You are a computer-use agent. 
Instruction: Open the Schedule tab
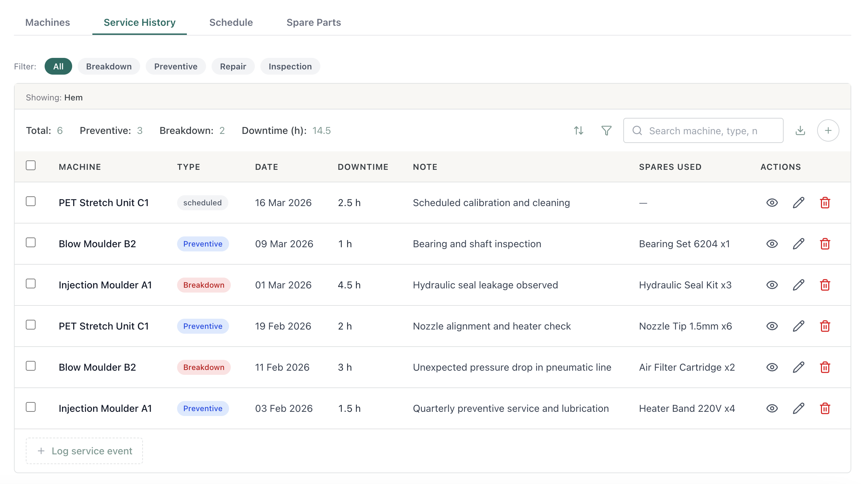[231, 22]
